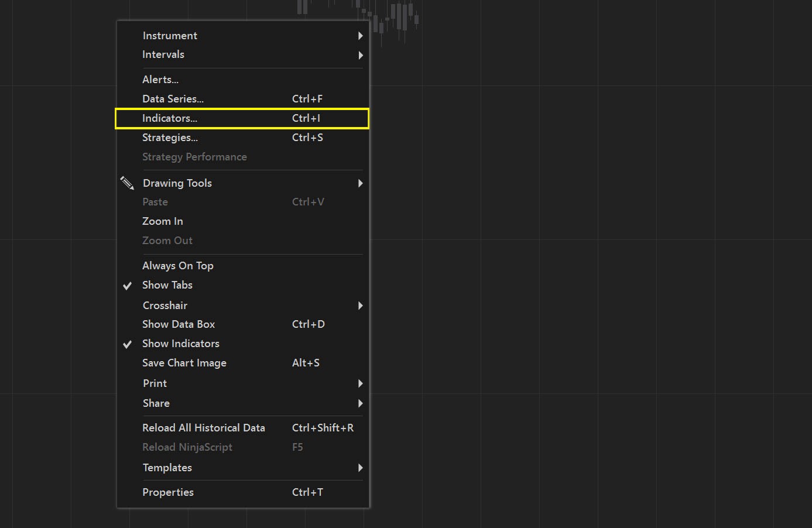
Task: Expand the Templates submenu
Action: point(361,468)
